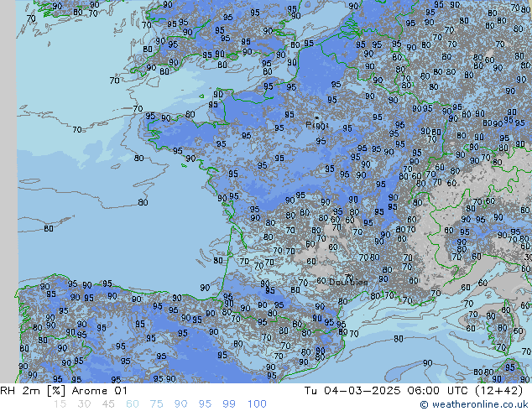
Task: Select legend value 99
Action: coord(229,404)
